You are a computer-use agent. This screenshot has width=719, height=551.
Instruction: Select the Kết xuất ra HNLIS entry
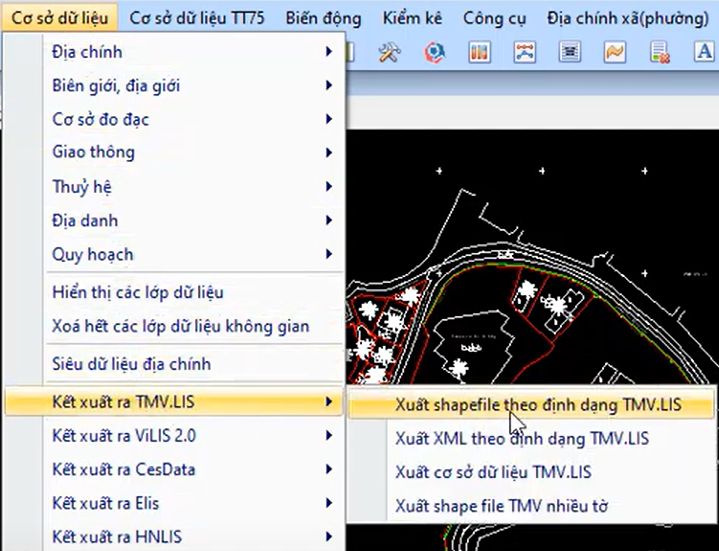click(x=174, y=536)
